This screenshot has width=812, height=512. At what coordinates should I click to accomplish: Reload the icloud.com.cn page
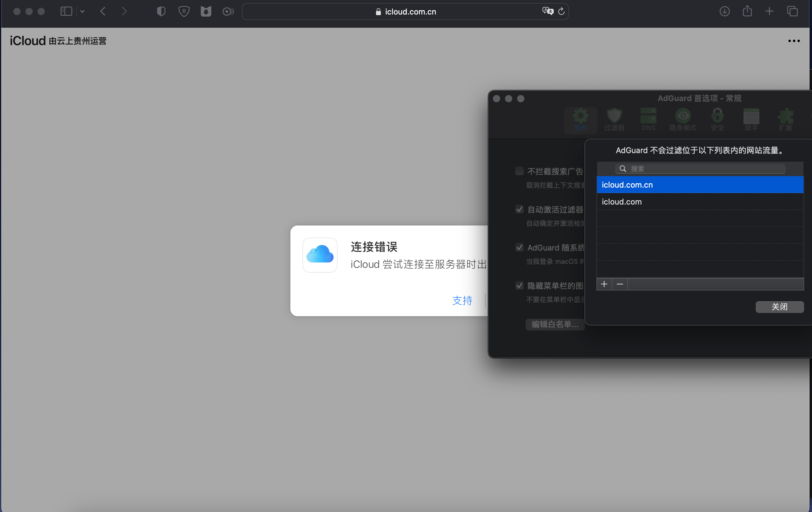pos(561,11)
